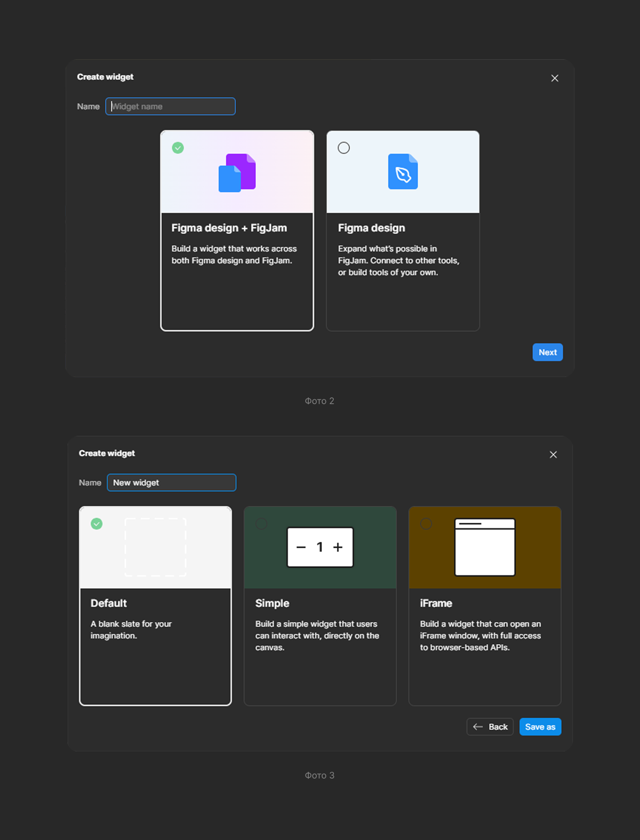Toggle the green check on Figma design + FigJam
640x840 pixels.
point(178,148)
